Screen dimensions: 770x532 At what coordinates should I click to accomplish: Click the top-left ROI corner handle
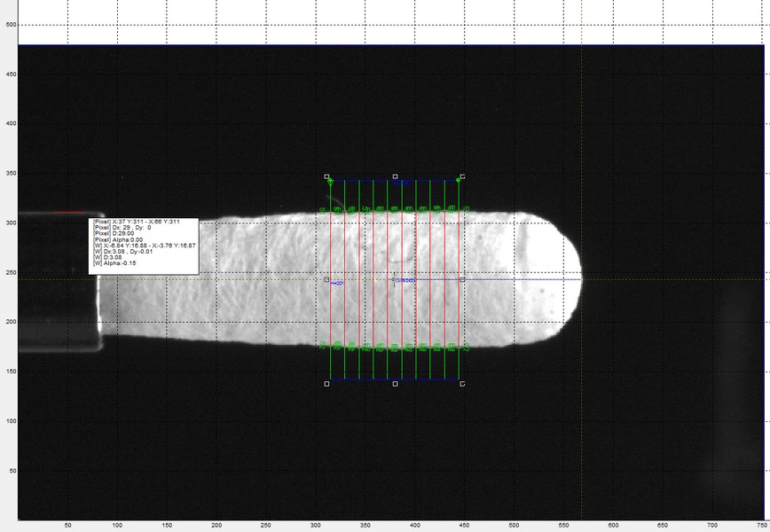point(326,176)
